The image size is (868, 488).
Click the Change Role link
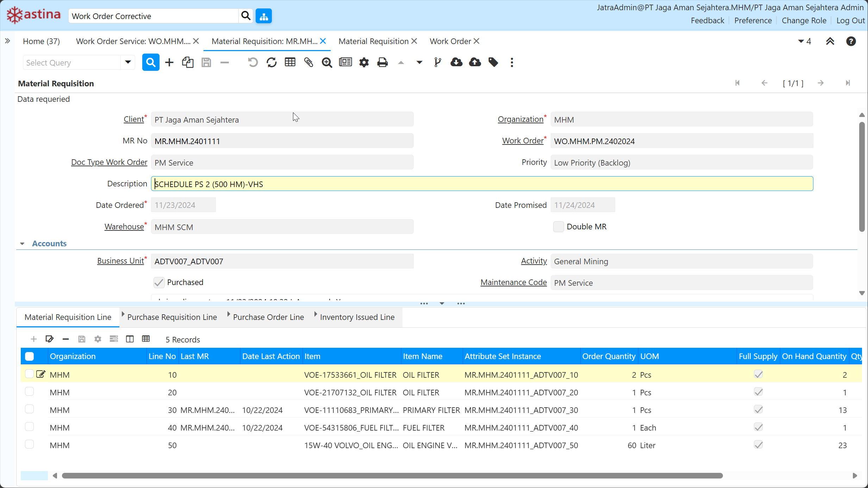click(804, 20)
